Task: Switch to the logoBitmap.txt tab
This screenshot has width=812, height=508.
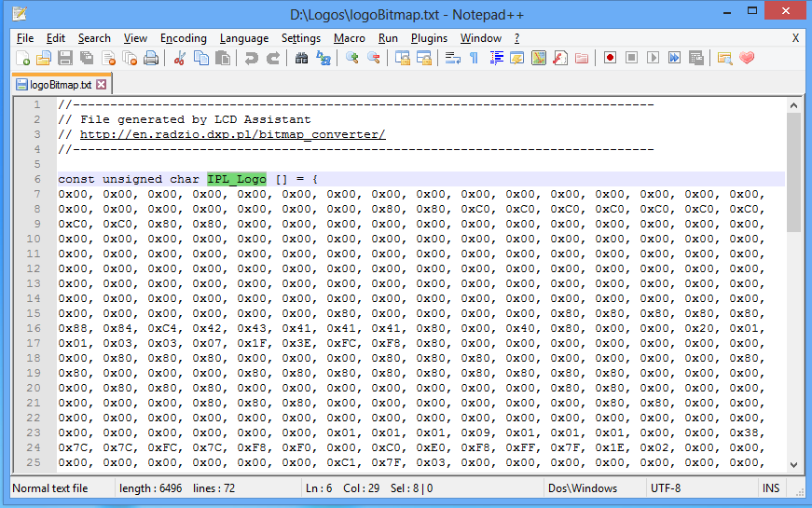Action: 60,85
